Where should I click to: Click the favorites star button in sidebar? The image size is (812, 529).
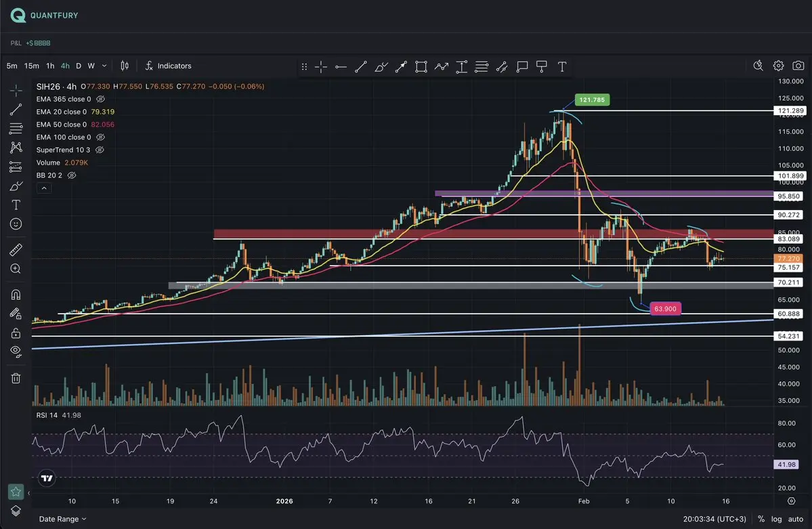(16, 491)
